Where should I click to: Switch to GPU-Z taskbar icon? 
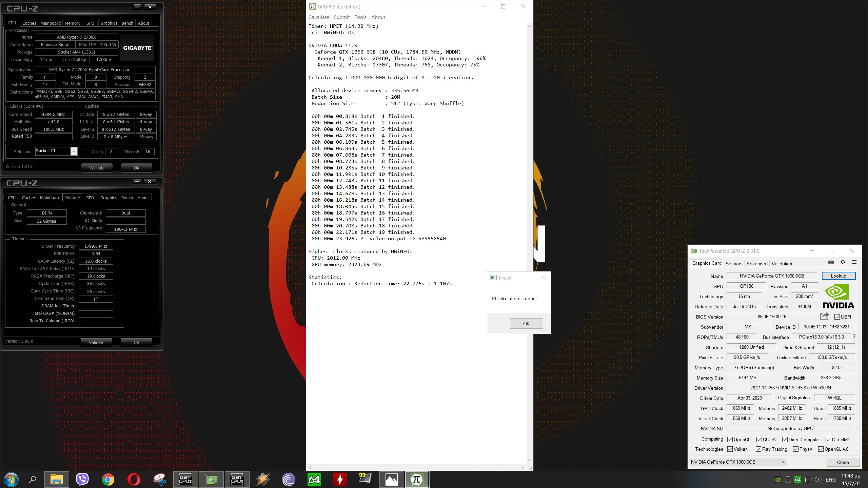211,480
